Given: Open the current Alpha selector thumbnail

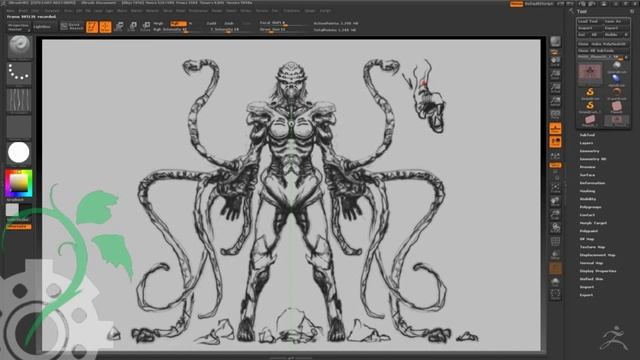Looking at the screenshot, I should tap(19, 100).
